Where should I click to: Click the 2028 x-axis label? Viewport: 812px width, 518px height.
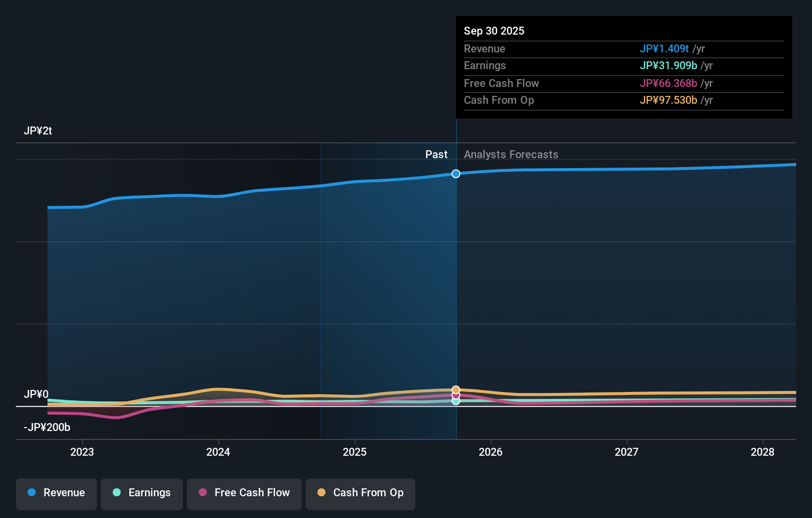[763, 452]
